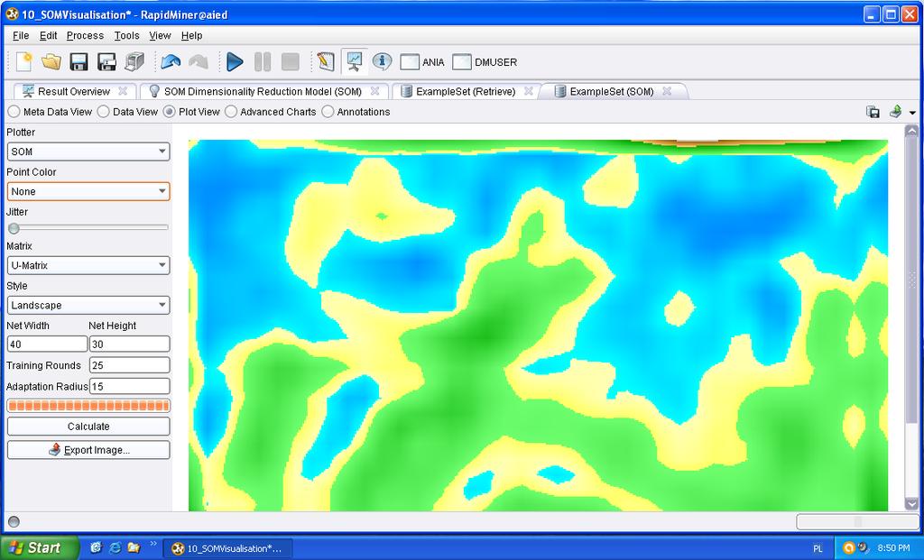The image size is (924, 560).
Task: Click the grey status indicator circle at bottom left
Action: pyautogui.click(x=14, y=521)
